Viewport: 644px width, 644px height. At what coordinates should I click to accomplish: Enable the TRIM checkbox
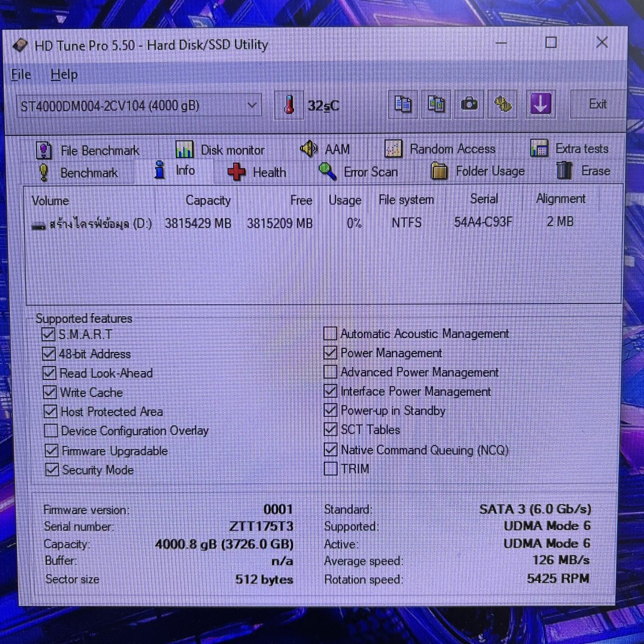click(x=330, y=469)
